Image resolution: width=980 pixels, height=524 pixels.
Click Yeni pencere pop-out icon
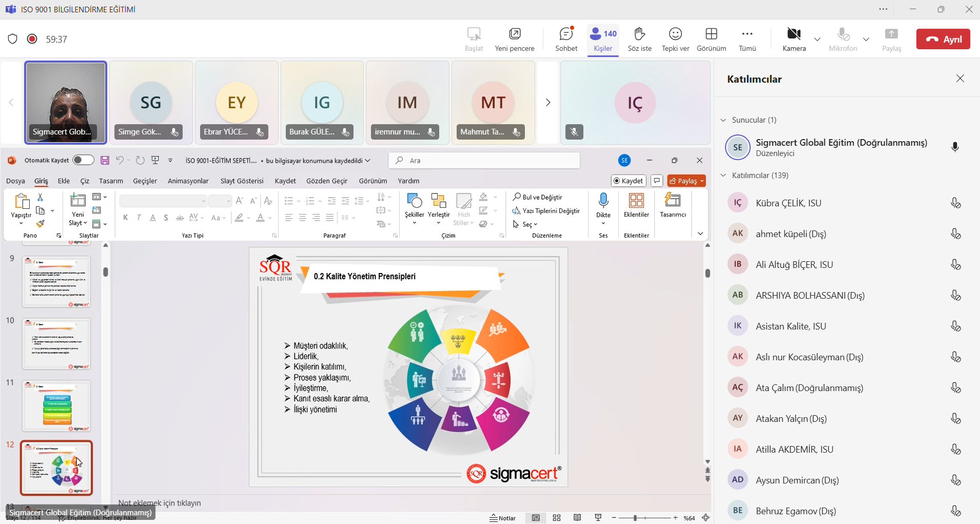point(515,39)
